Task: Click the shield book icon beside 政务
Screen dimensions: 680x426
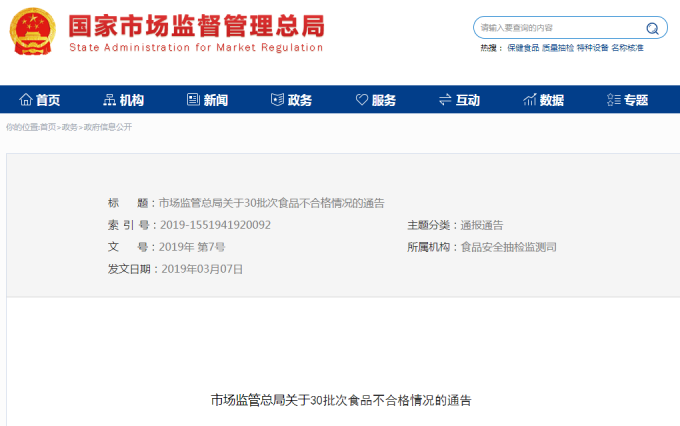Action: tap(277, 100)
